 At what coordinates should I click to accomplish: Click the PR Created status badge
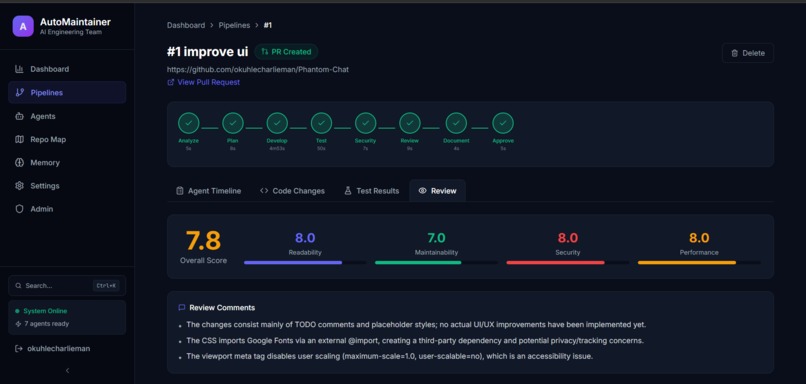tap(286, 51)
